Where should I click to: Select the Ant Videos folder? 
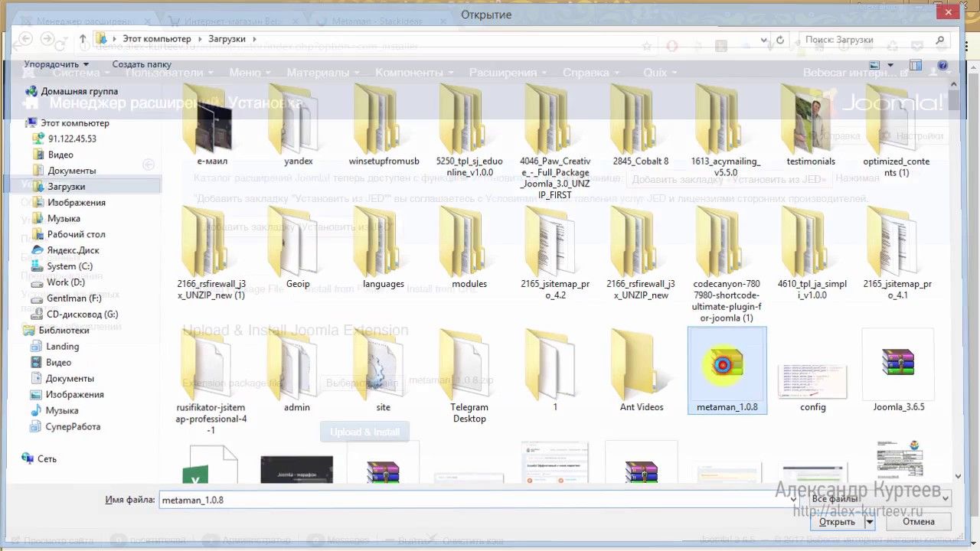[x=642, y=370]
